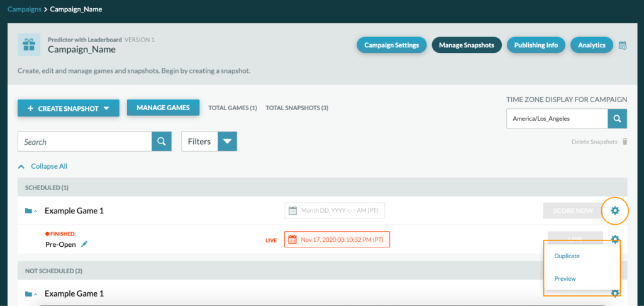Click the red calendar icon in live date
644x306 pixels.
[292, 239]
